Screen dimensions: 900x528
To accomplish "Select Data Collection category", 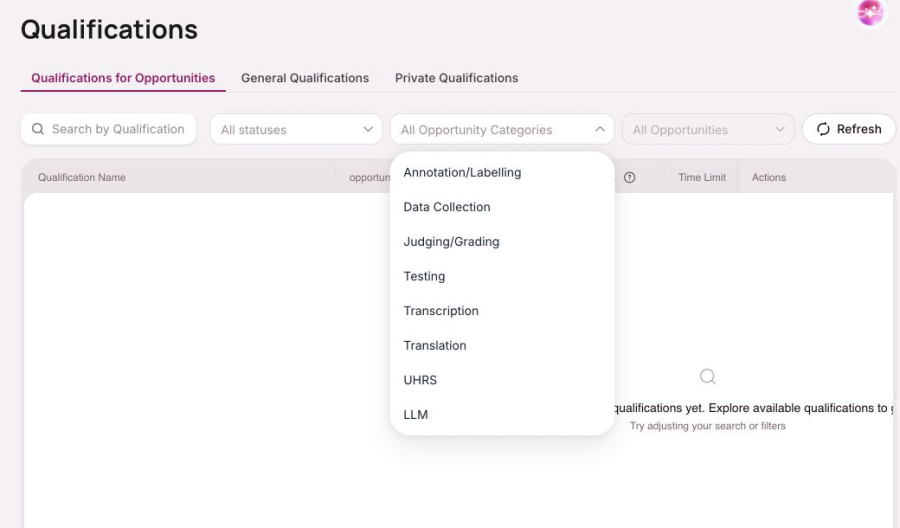I will [x=502, y=207].
